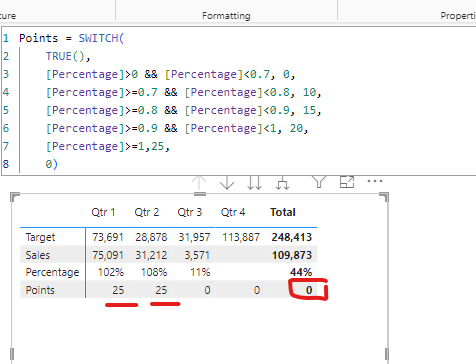
Task: Click Target value 113,887 for Qtr 4
Action: click(x=241, y=237)
